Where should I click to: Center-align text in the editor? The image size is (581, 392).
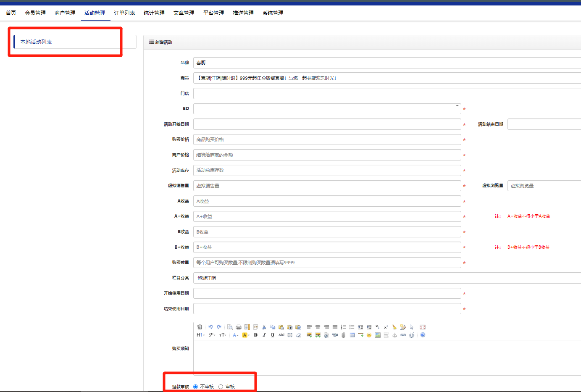pos(318,327)
